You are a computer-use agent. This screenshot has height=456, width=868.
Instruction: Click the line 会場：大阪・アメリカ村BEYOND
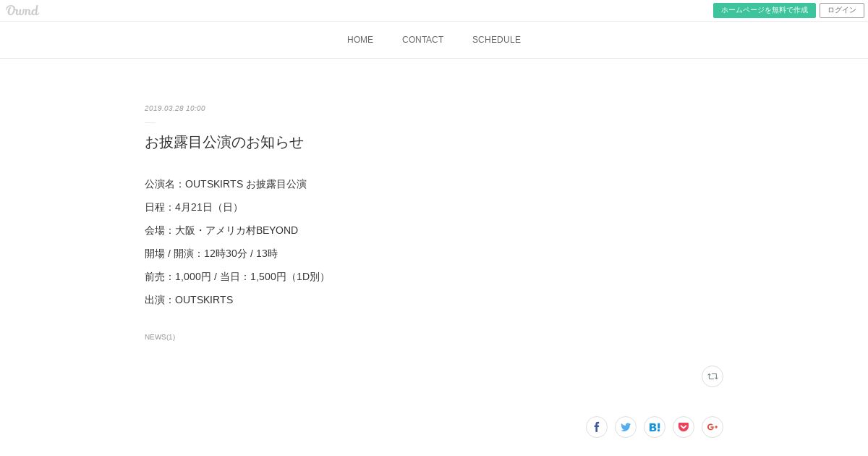[x=221, y=230]
